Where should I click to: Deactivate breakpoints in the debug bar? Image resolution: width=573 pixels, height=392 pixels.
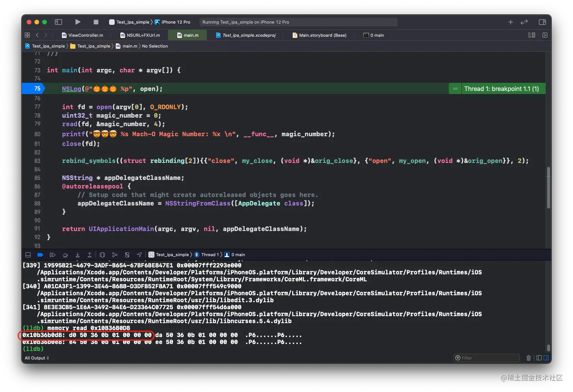coord(40,255)
